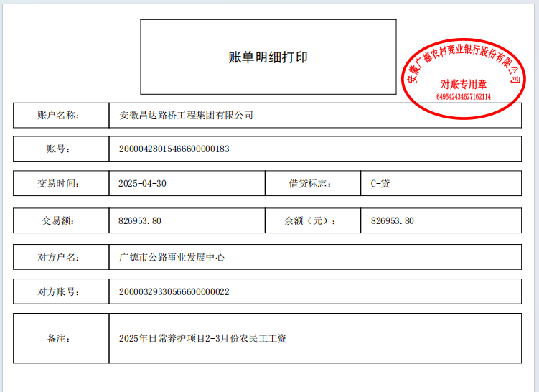The width and height of the screenshot is (539, 392).
Task: Select the 对方户名 label cell
Action: [61, 257]
